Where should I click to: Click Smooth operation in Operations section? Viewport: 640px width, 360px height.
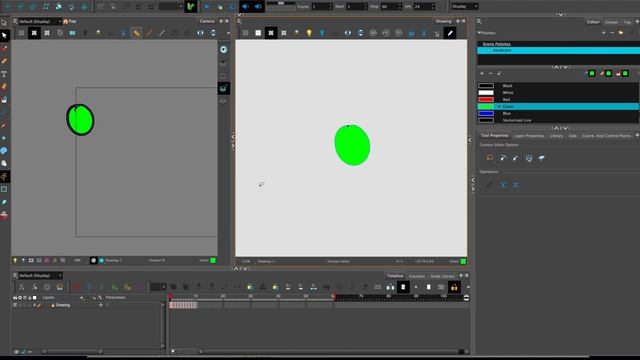[489, 185]
